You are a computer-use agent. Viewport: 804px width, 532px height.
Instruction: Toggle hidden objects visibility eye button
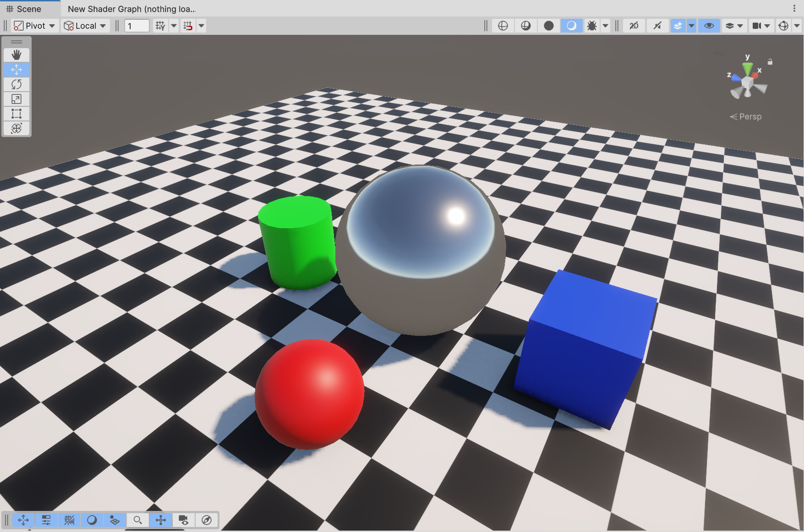[709, 26]
